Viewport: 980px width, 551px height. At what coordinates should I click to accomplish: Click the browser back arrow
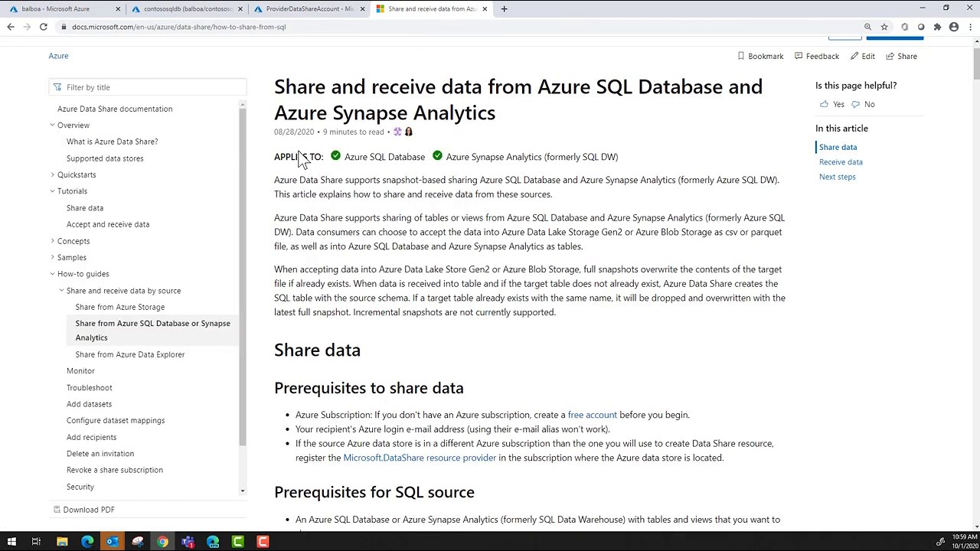pyautogui.click(x=11, y=27)
